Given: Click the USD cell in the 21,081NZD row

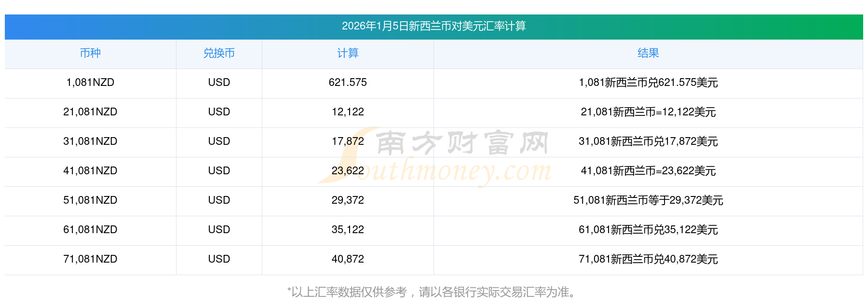Looking at the screenshot, I should (x=219, y=112).
